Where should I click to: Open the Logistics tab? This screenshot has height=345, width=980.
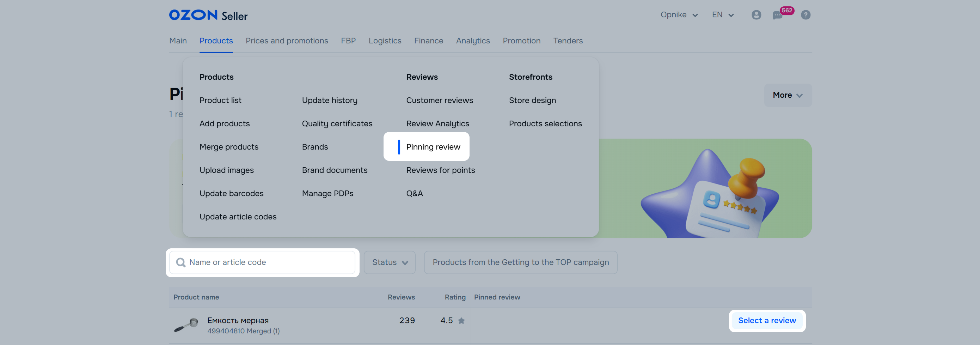(385, 41)
